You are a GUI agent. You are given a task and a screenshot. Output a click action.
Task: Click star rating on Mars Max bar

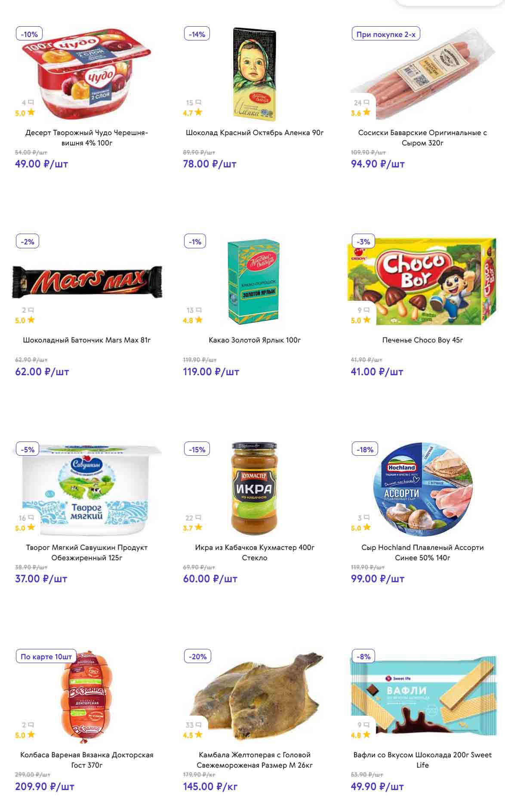pos(31,320)
